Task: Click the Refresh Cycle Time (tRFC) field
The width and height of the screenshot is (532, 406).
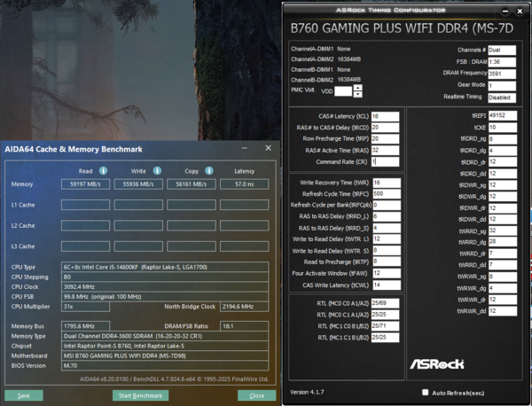Action: [387, 194]
